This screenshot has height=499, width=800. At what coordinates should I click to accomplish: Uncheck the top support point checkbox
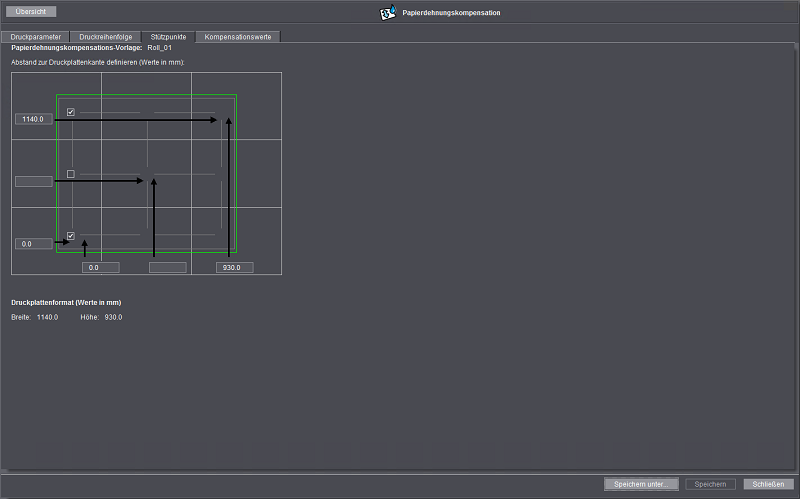71,112
